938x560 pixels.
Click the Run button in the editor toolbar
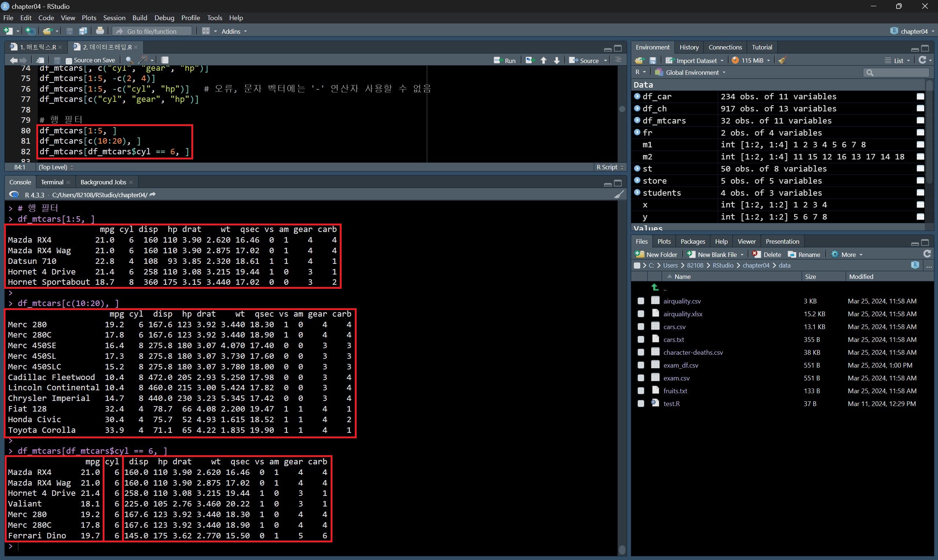(x=505, y=60)
